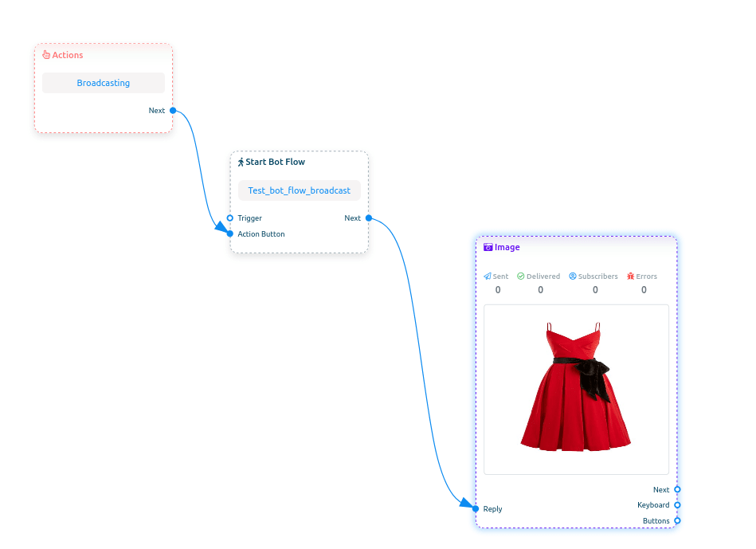Image resolution: width=756 pixels, height=549 pixels.
Task: Select the Action Button connection point
Action: [x=229, y=233]
